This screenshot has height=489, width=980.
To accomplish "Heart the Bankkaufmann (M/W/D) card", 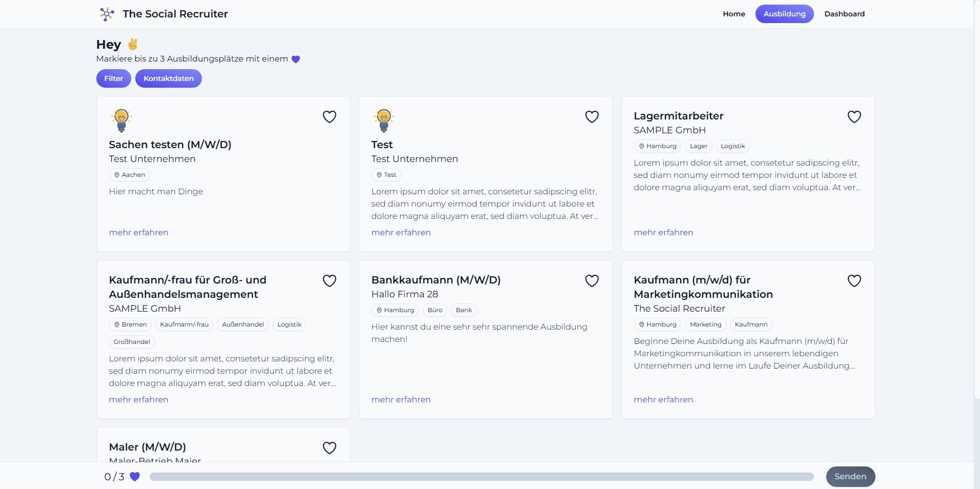I will pos(592,281).
